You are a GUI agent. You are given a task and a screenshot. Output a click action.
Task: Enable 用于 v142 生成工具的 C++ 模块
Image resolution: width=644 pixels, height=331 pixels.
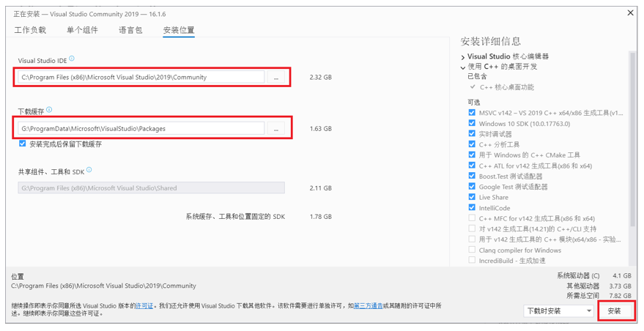point(472,239)
